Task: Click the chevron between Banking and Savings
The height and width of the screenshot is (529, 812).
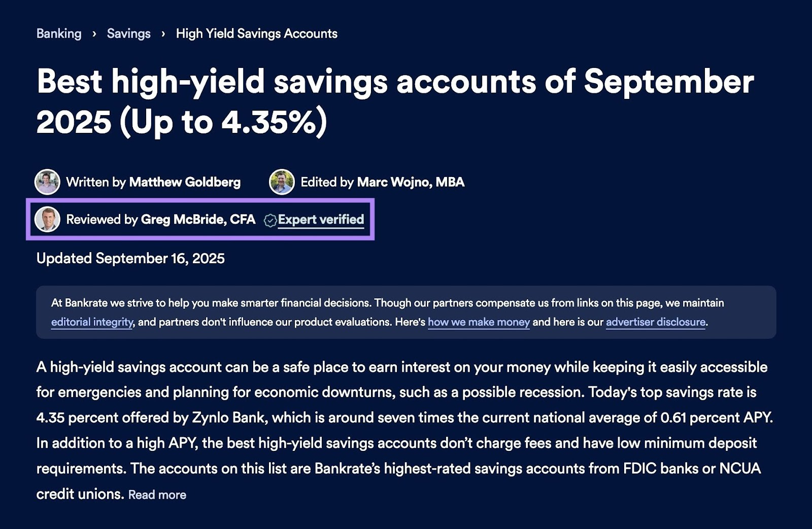Action: (93, 34)
